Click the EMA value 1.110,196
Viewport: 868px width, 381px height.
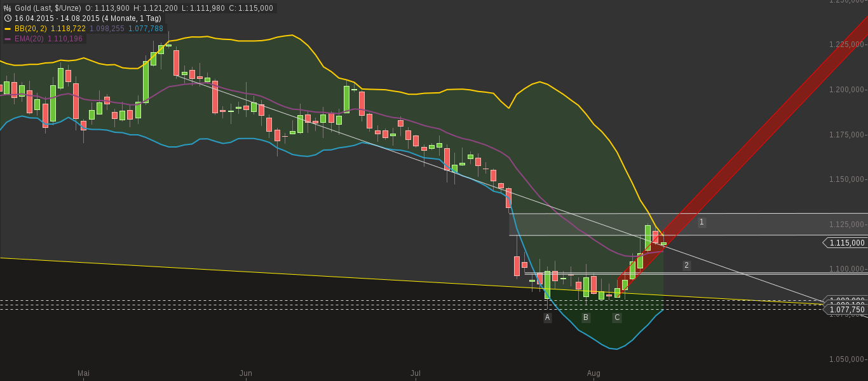pos(65,39)
